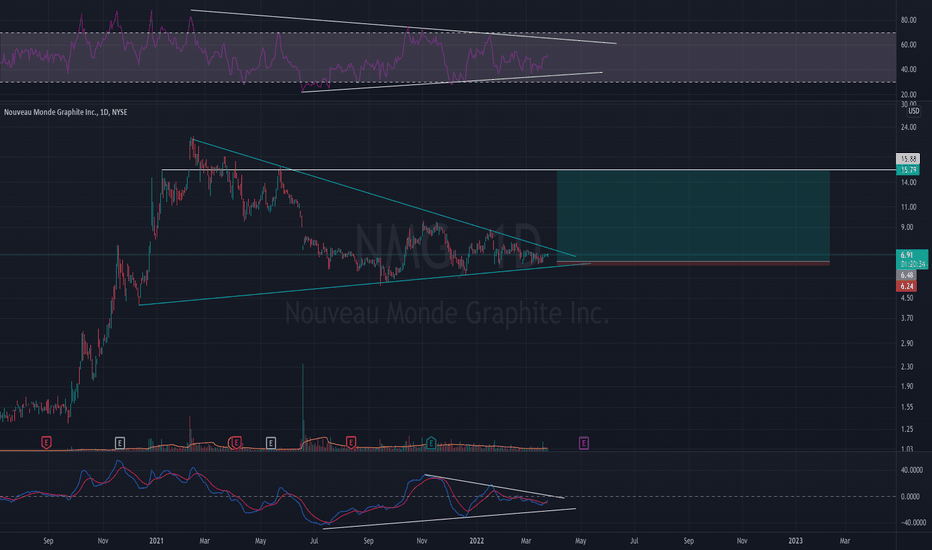This screenshot has width=932, height=550.
Task: Click the 1.90 price axis label
Action: point(907,386)
